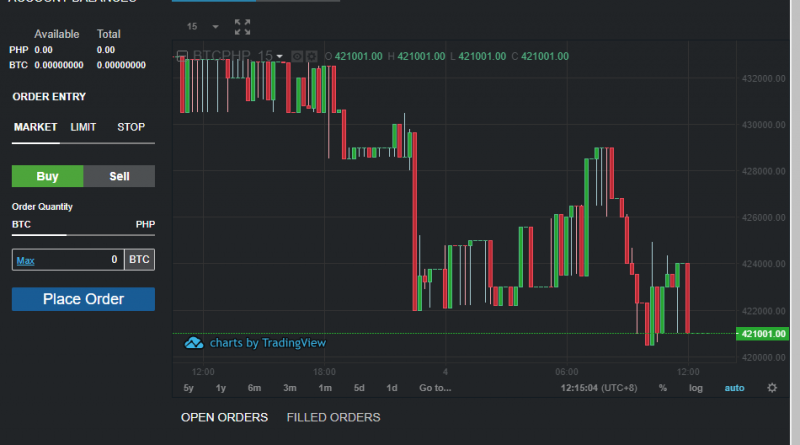Set chart range to 1y
Viewport: 800px width, 445px height.
[x=221, y=388]
